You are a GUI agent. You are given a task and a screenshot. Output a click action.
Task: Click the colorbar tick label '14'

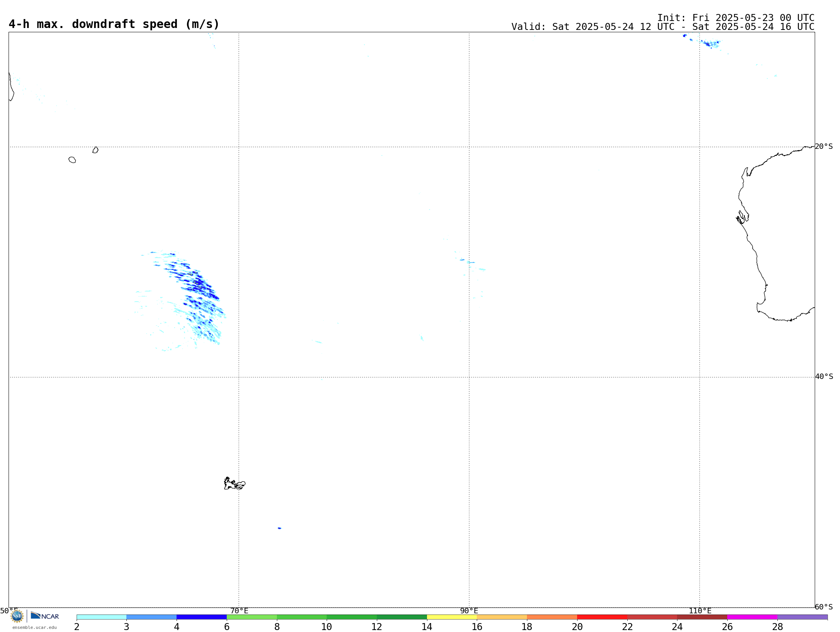427,627
